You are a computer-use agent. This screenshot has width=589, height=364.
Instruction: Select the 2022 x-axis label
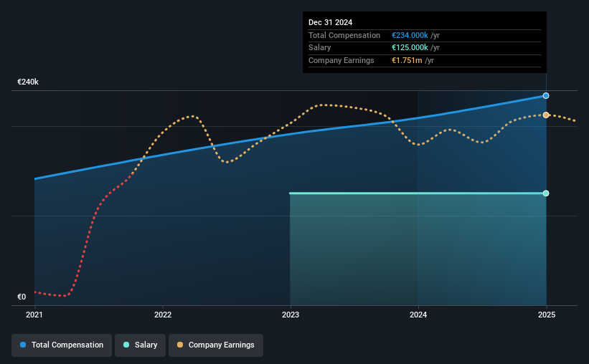(163, 315)
